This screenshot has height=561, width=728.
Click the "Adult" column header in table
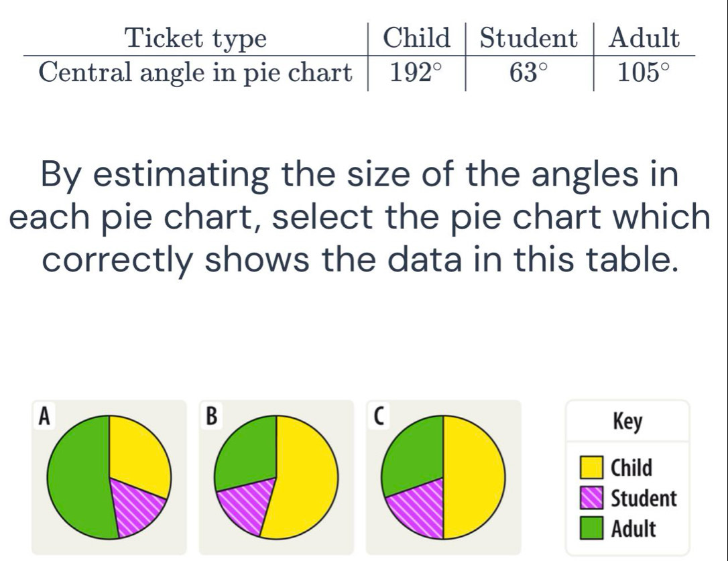pyautogui.click(x=644, y=39)
